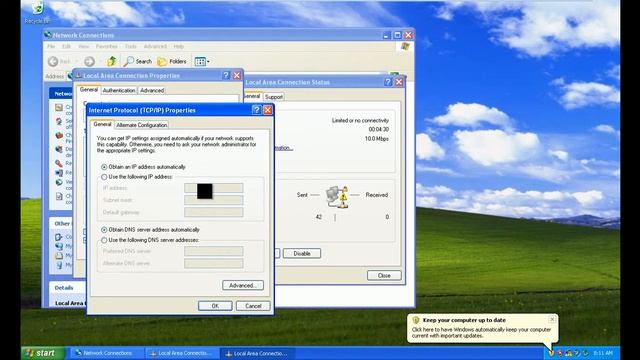Click help button in TCP/IP Properties title bar
The height and width of the screenshot is (360, 640).
(256, 110)
